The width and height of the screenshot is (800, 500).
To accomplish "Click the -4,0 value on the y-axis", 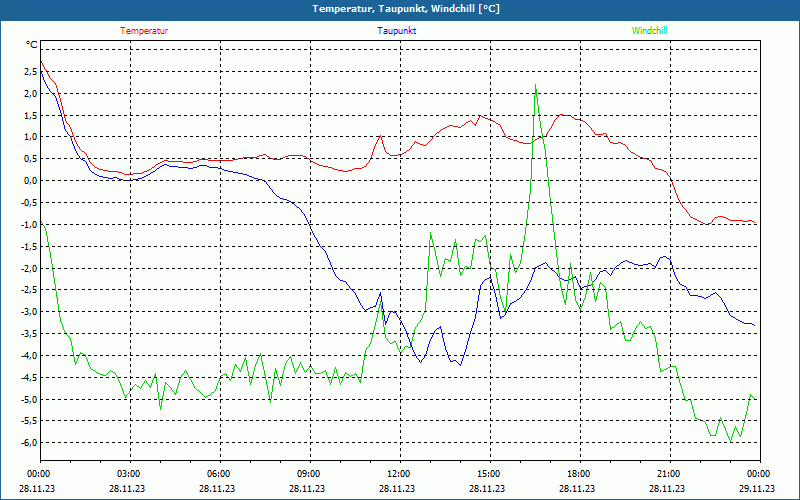I will 29,356.
